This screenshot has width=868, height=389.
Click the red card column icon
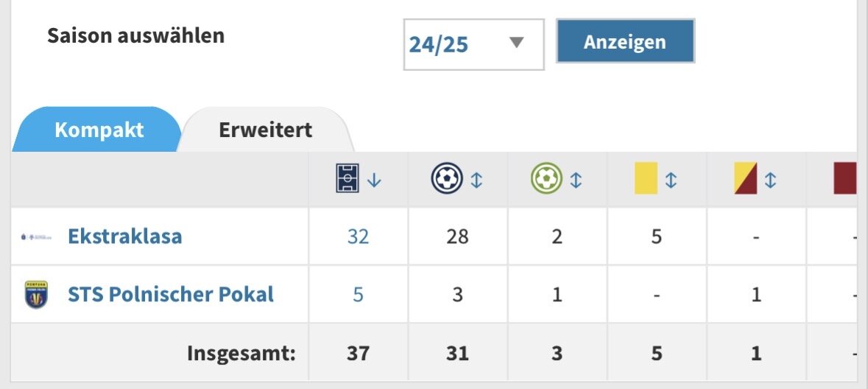[844, 178]
